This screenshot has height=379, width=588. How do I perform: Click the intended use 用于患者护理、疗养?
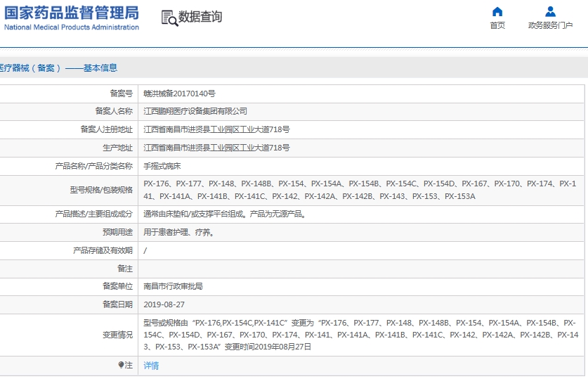[179, 232]
